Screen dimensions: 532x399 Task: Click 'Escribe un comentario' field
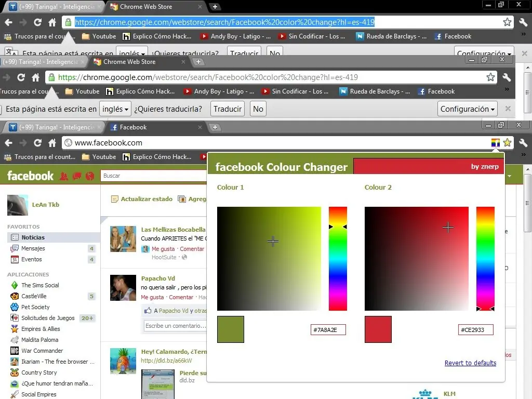coord(176,326)
